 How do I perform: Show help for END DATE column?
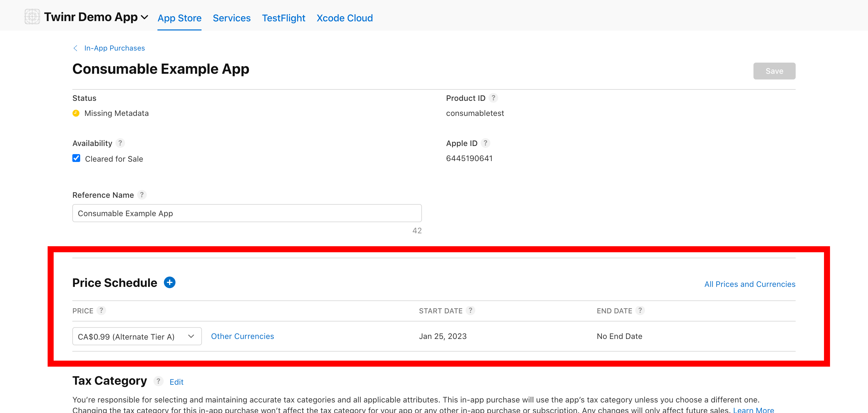pyautogui.click(x=640, y=310)
